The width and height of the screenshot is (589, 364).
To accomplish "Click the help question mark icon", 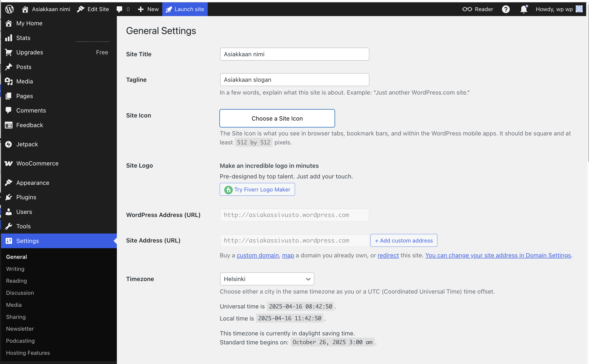I will coord(505,9).
